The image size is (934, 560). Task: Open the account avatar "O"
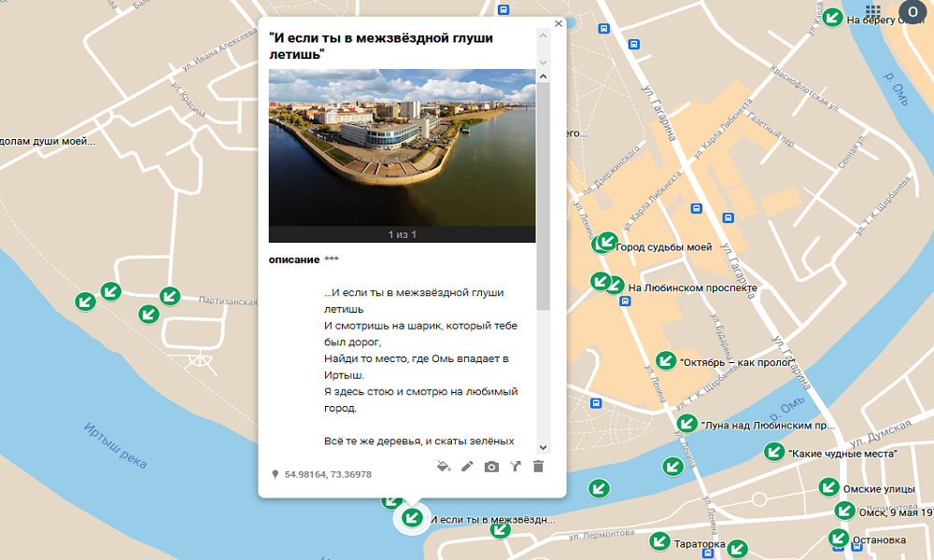(x=912, y=11)
